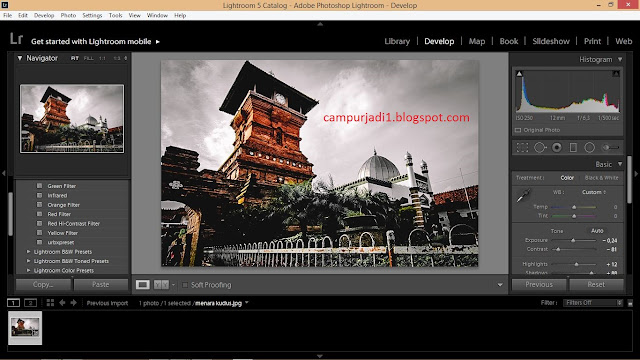The image size is (640, 360).
Task: Collapse the Navigator panel triangle
Action: (20, 58)
